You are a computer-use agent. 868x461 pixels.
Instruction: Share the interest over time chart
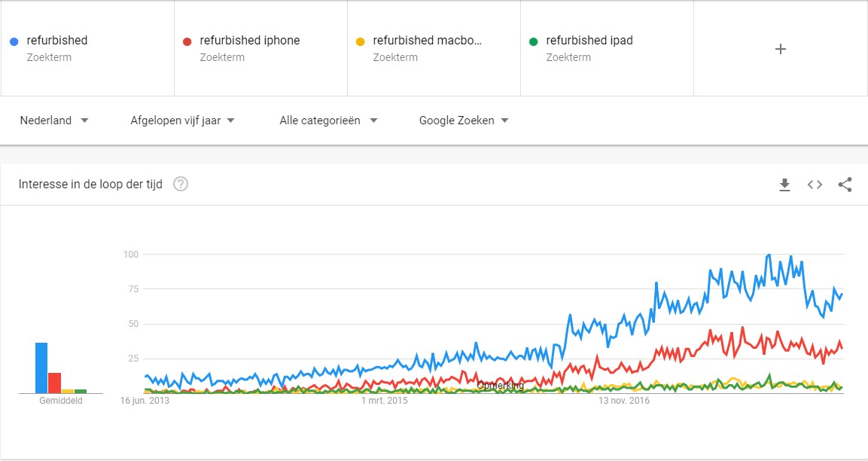click(x=845, y=185)
